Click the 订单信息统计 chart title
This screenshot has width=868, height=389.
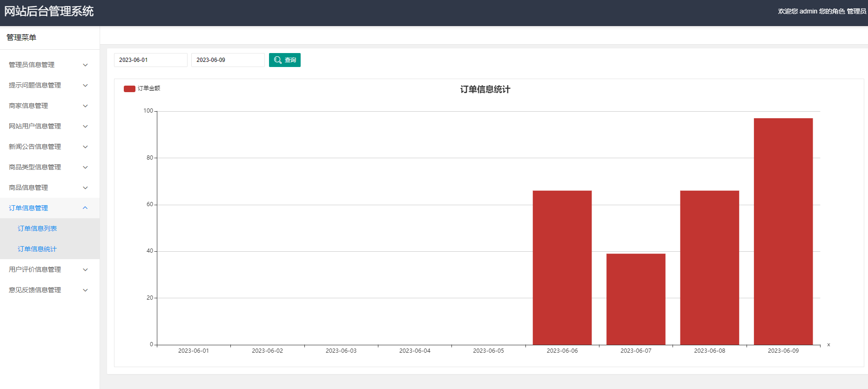coord(485,89)
